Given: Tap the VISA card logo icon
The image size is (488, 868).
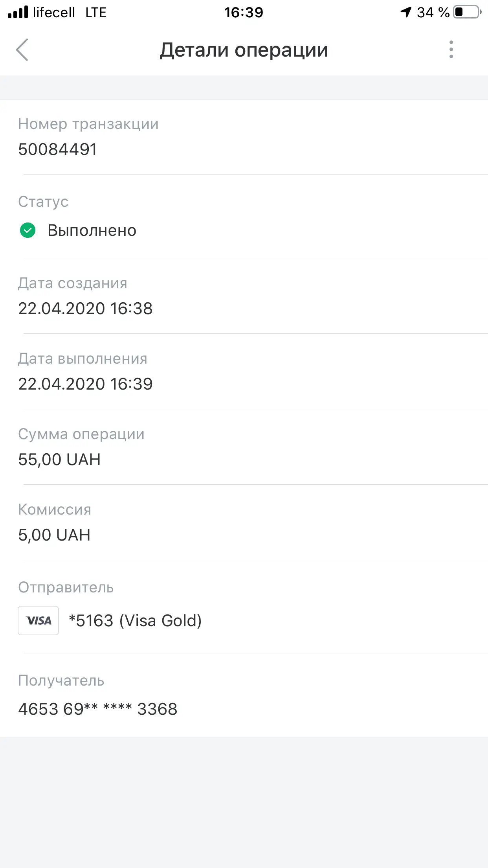Looking at the screenshot, I should pos(39,620).
